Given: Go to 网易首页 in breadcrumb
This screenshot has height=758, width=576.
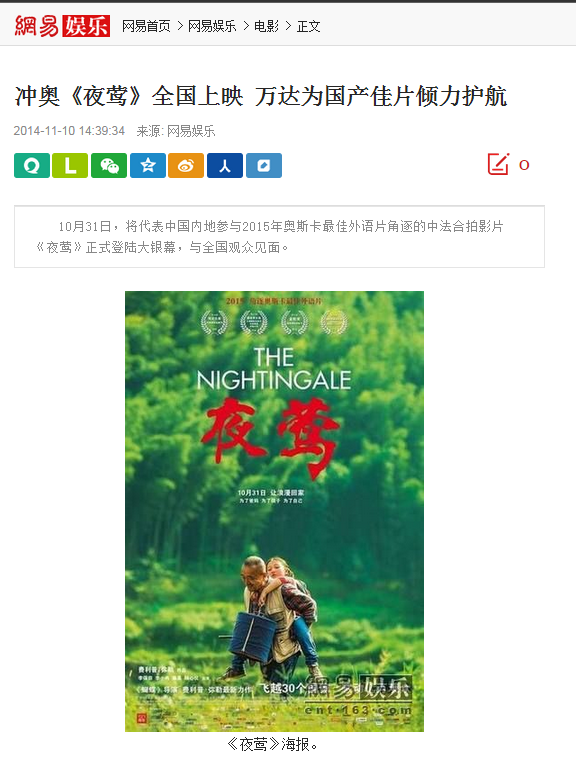Looking at the screenshot, I should [x=146, y=26].
